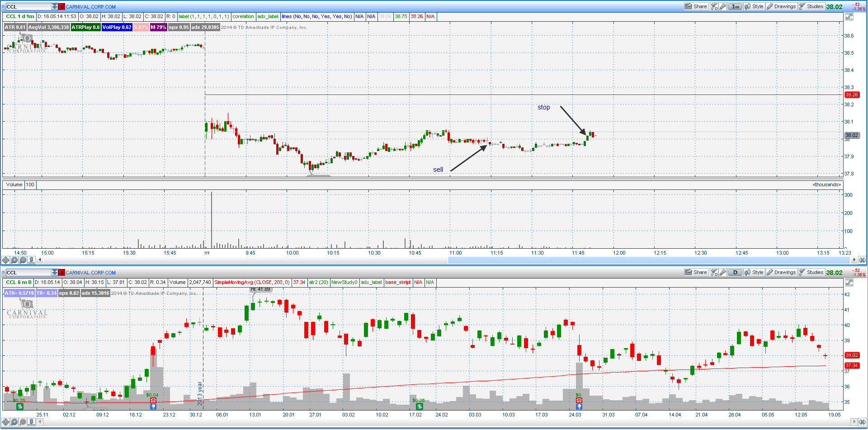Click zoom in magnifier below upper chart
Viewport: 868px width, 430px height.
click(x=14, y=260)
